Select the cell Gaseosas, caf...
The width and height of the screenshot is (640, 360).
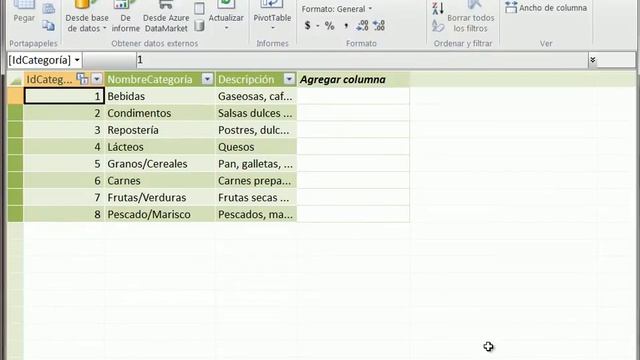tap(256, 96)
